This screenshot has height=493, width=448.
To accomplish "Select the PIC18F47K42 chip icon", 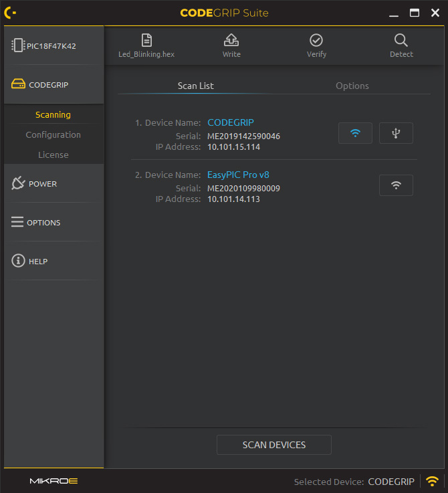I will click(18, 45).
